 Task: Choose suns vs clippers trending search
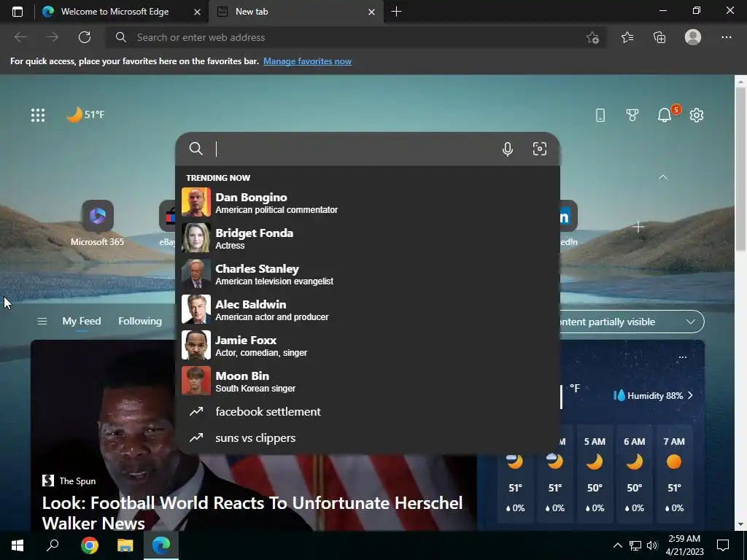[368, 437]
